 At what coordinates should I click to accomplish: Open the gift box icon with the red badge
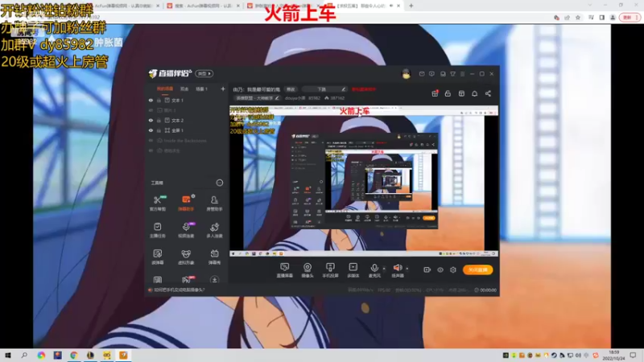[435, 93]
